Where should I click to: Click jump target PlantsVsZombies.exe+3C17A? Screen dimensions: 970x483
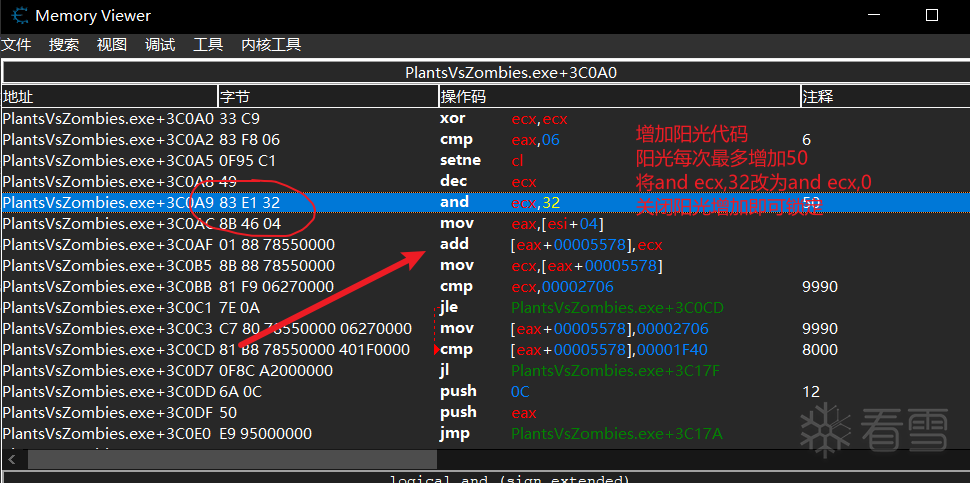point(617,434)
